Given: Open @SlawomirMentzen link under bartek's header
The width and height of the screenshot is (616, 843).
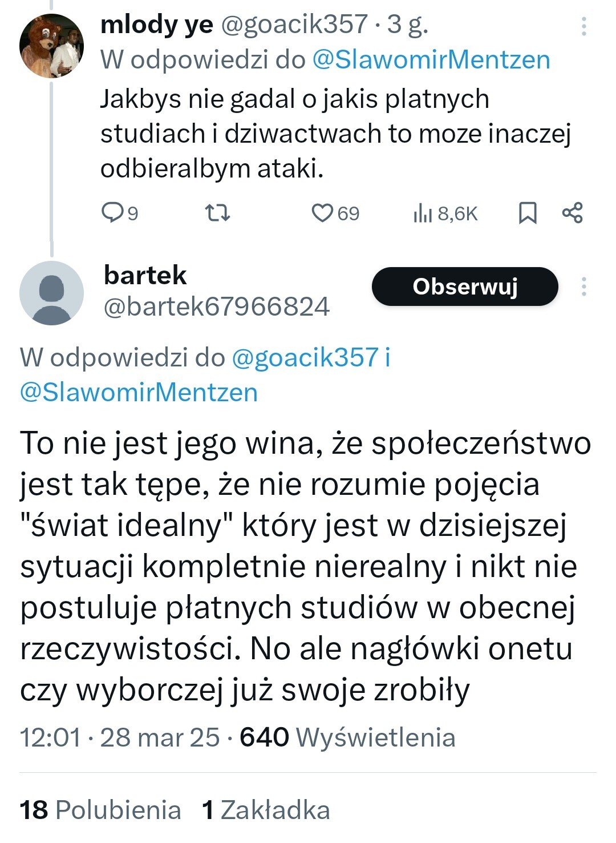Looking at the screenshot, I should point(139,393).
